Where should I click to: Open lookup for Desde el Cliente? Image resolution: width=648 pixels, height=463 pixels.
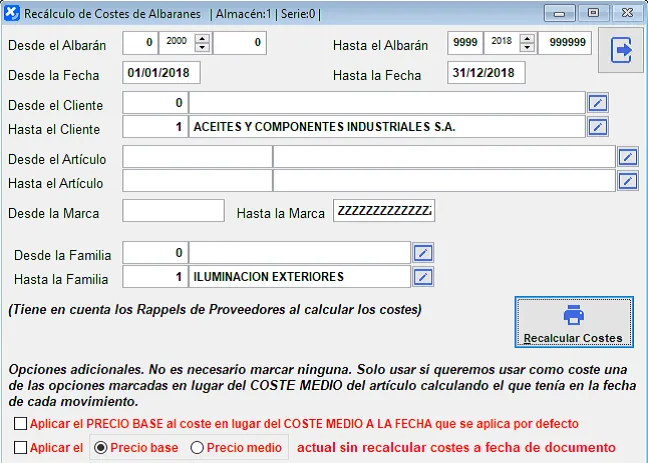(x=597, y=103)
